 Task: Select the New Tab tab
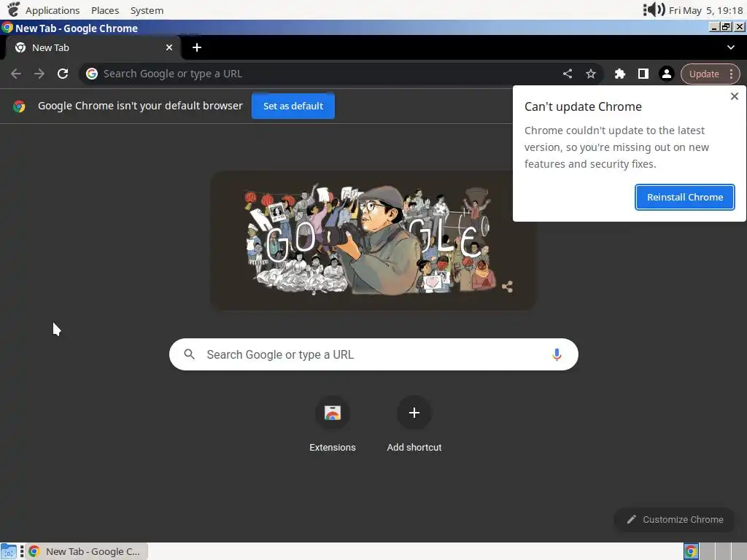[x=93, y=47]
